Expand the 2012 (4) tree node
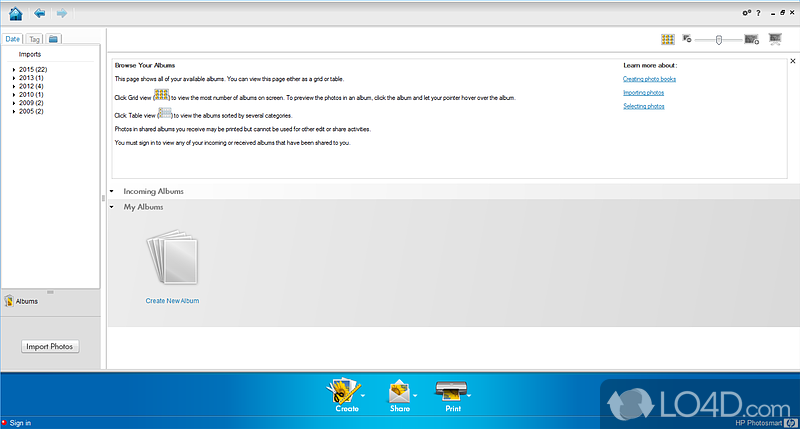Viewport: 800px width, 429px height. tap(14, 86)
